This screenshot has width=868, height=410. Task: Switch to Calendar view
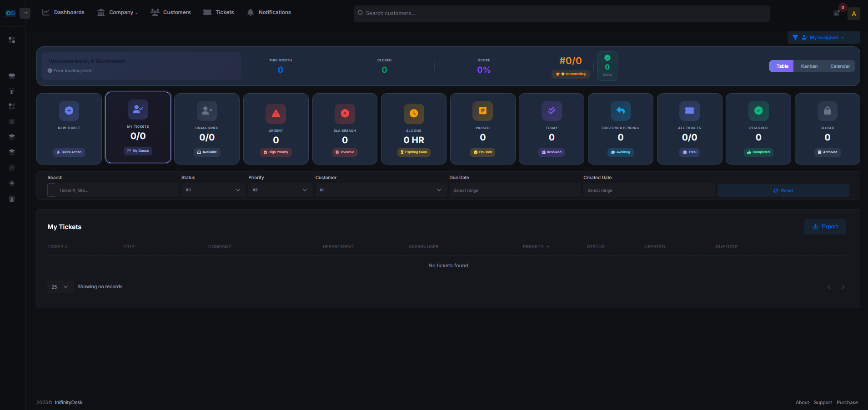839,66
